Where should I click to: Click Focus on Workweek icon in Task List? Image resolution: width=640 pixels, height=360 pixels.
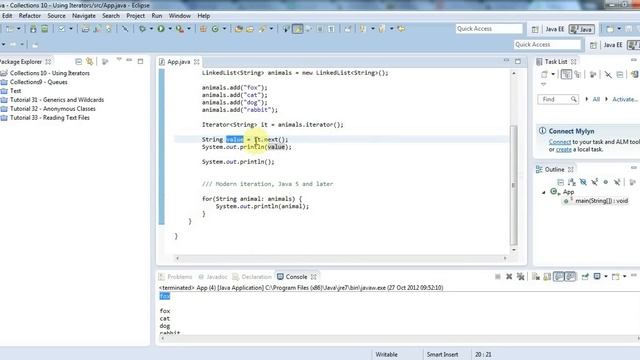pyautogui.click(x=593, y=74)
